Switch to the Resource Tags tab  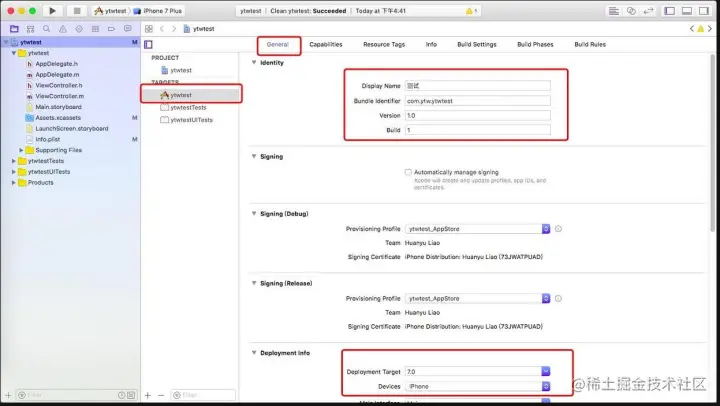pos(384,45)
